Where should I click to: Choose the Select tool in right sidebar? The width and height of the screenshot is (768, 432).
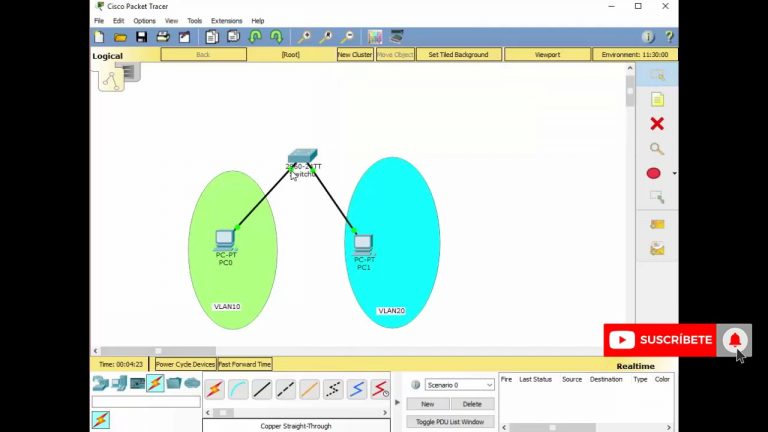(657, 75)
